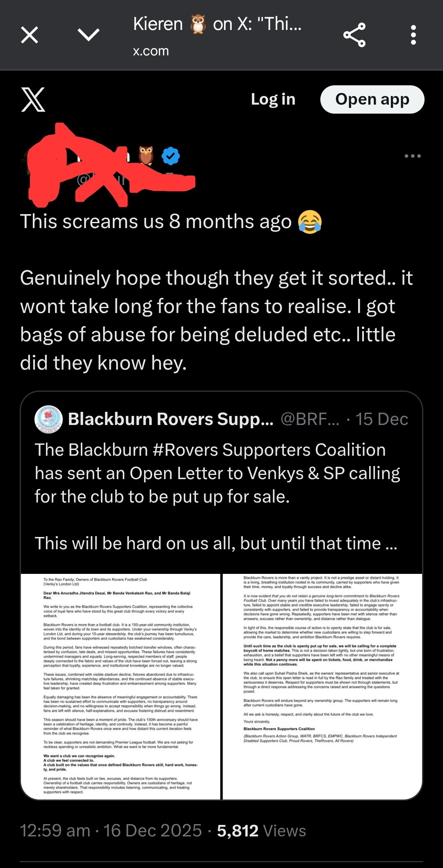Expand the browser tab chevron dropdown
Image resolution: width=443 pixels, height=868 pixels.
tap(88, 35)
